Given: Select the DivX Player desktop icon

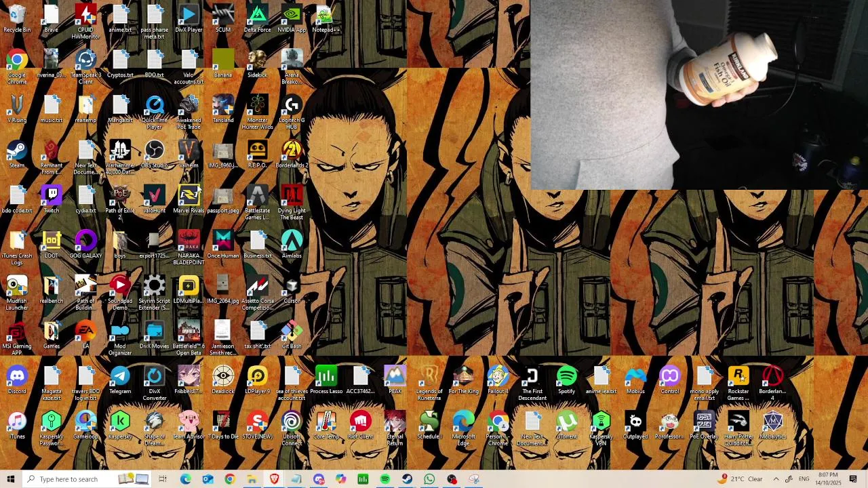Looking at the screenshot, I should pyautogui.click(x=189, y=19).
